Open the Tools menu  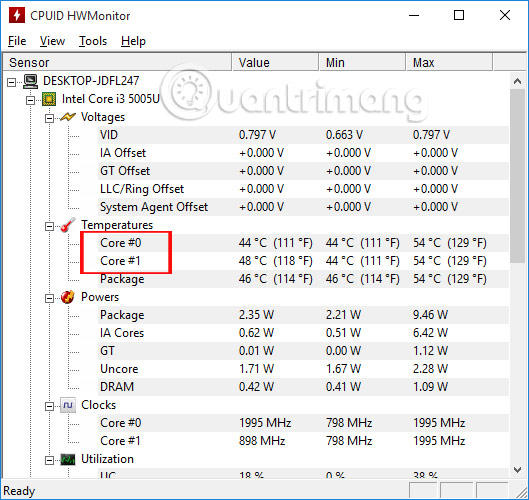(93, 41)
